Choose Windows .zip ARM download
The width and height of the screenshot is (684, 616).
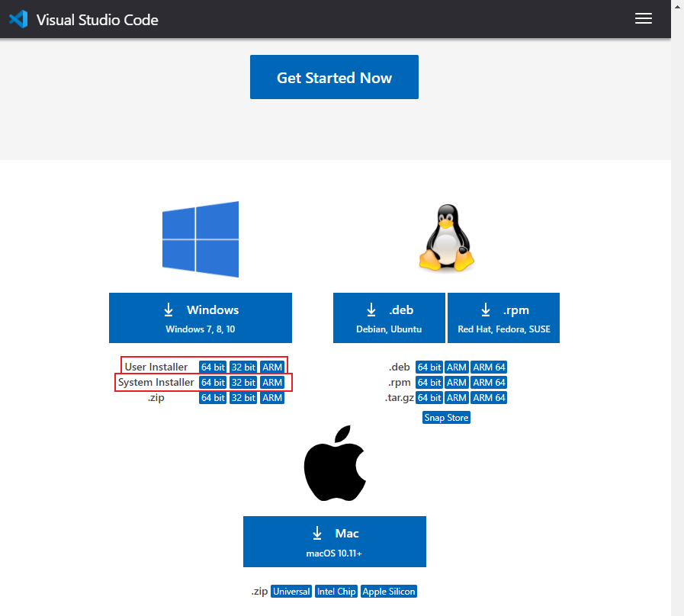[272, 397]
